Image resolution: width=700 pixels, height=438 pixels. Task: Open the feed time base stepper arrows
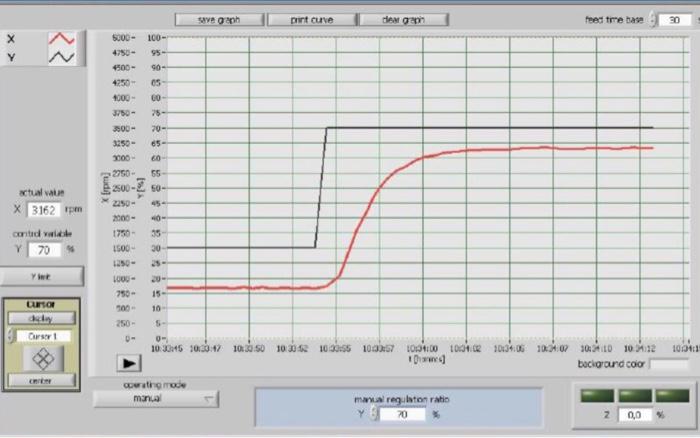pos(653,20)
